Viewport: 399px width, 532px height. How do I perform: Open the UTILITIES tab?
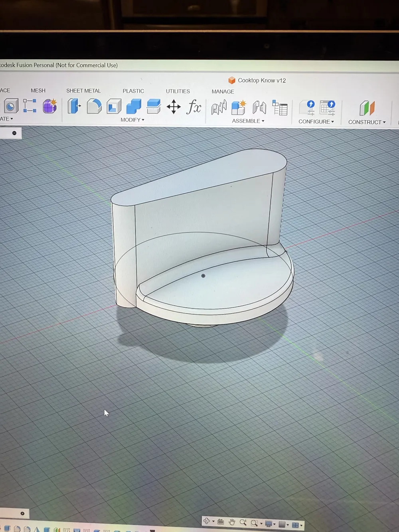coord(178,91)
